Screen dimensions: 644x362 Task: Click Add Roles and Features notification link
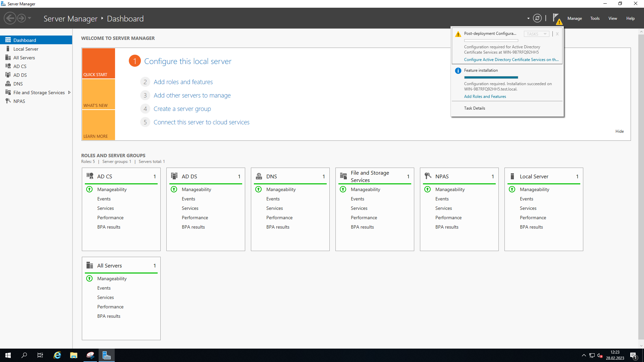pos(485,97)
